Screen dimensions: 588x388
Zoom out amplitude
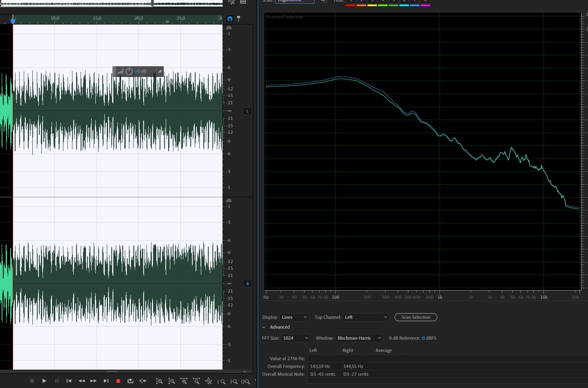coord(172,381)
